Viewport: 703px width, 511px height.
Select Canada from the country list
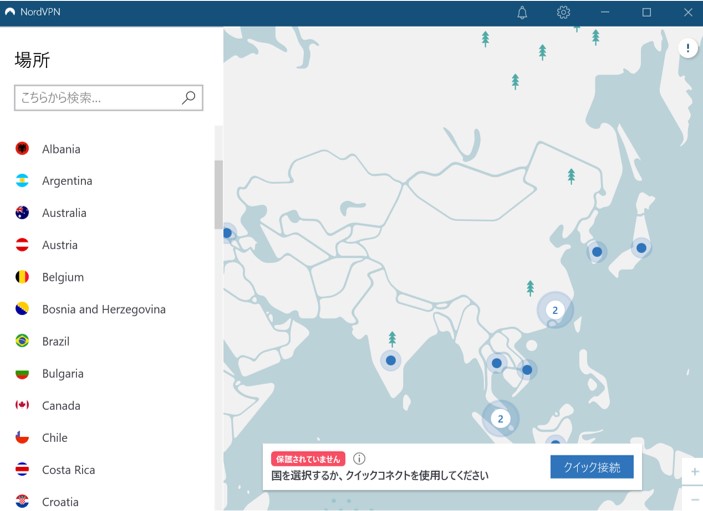[60, 405]
